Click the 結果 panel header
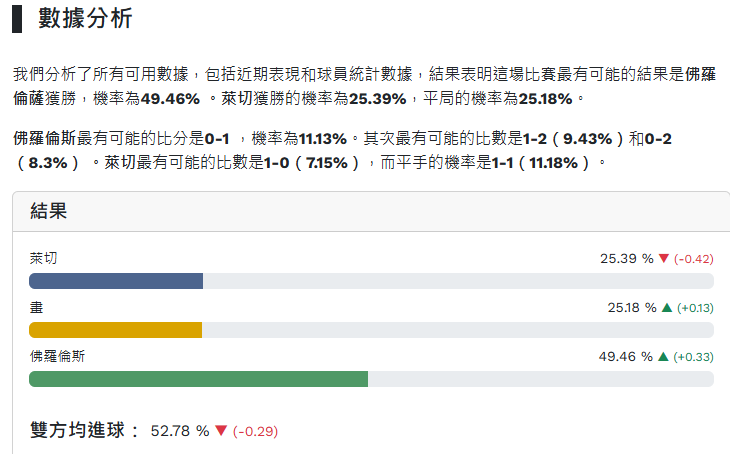This screenshot has width=730, height=454. (49, 211)
